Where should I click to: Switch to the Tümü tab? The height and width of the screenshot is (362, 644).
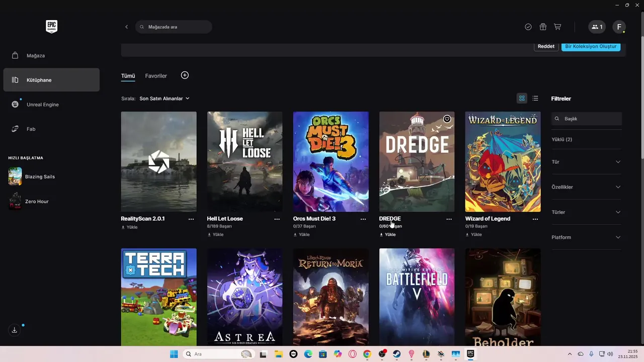click(x=128, y=76)
